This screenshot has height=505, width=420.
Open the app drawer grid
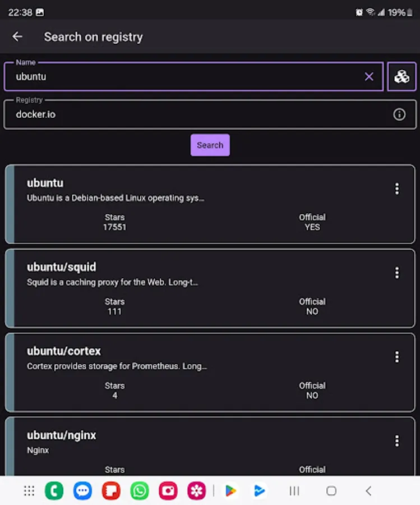[x=29, y=490]
